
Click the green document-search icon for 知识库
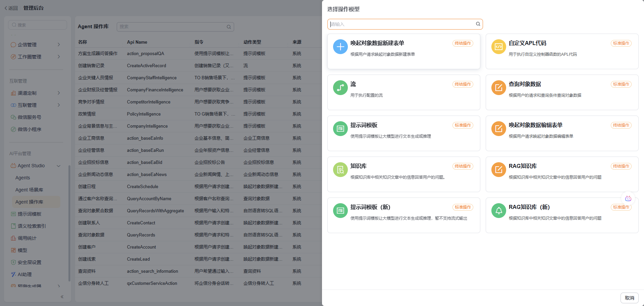click(x=340, y=170)
